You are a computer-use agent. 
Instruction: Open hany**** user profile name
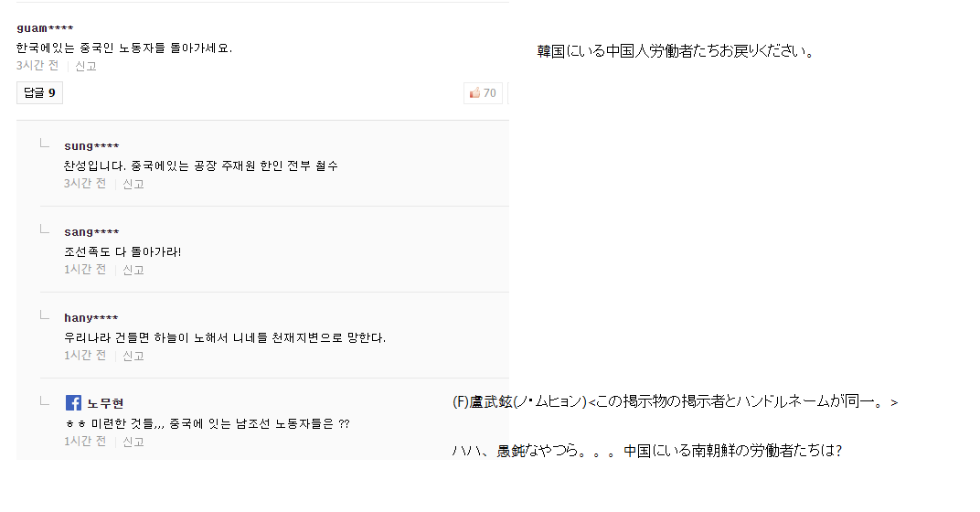point(91,318)
